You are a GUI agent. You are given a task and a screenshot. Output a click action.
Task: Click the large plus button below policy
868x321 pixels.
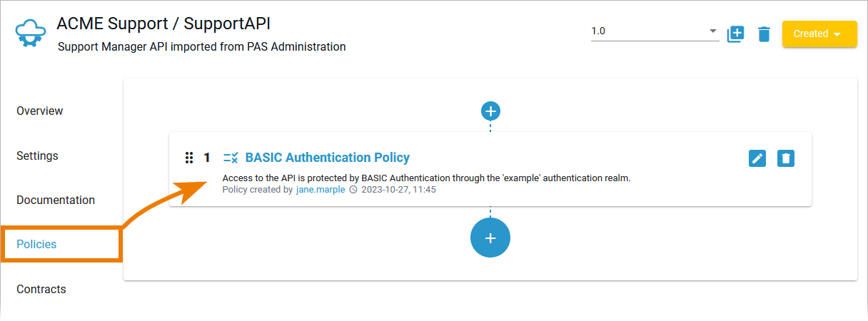(490, 238)
